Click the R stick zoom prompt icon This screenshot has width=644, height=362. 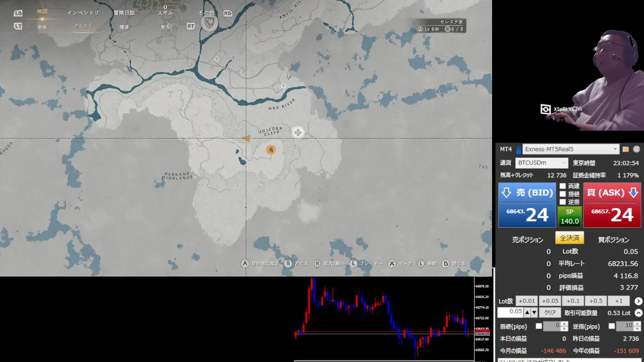point(317,263)
